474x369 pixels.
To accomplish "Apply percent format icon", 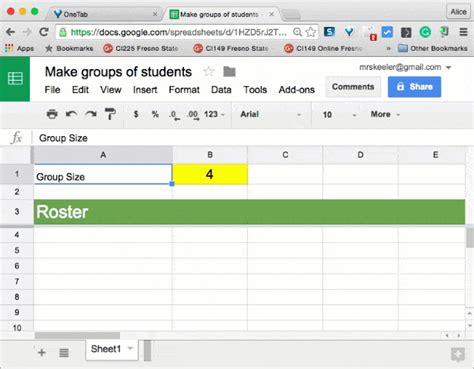I will 155,114.
